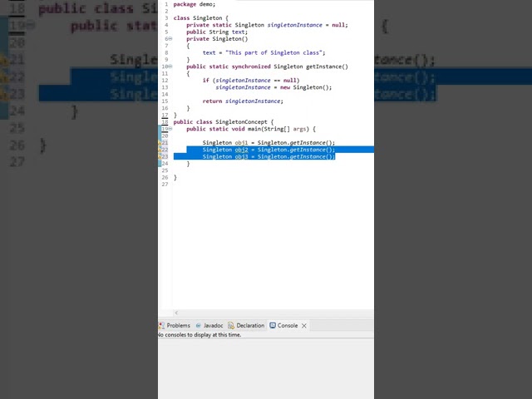Click 'No consoles to display at this time.' message
Viewport: 532px width, 399px height.
tap(199, 335)
